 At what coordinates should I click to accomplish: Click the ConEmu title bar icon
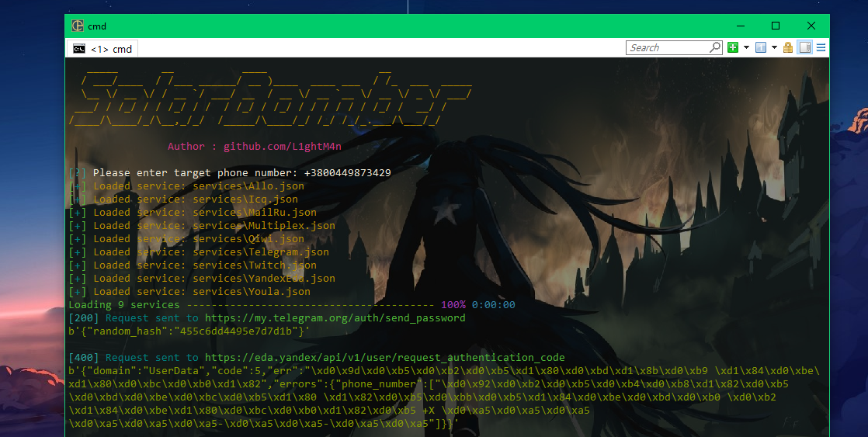(x=78, y=26)
